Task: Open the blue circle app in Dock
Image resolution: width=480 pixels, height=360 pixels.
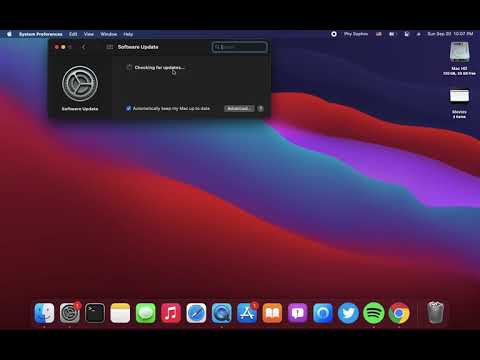Action: point(323,313)
